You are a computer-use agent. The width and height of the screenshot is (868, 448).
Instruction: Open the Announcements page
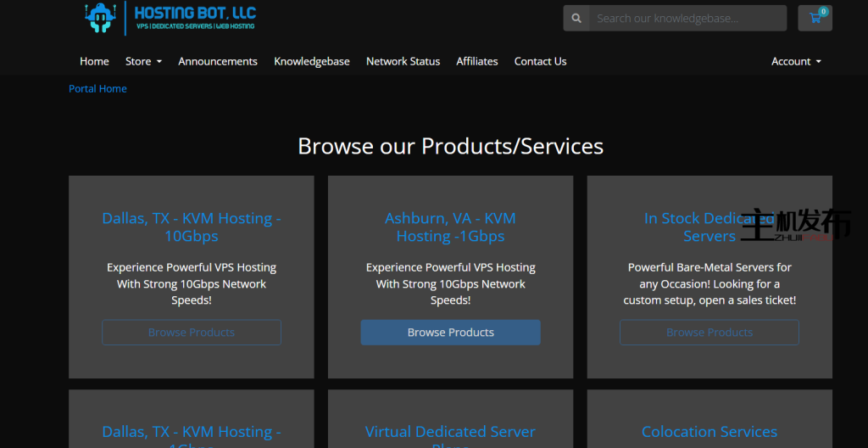[x=218, y=61]
